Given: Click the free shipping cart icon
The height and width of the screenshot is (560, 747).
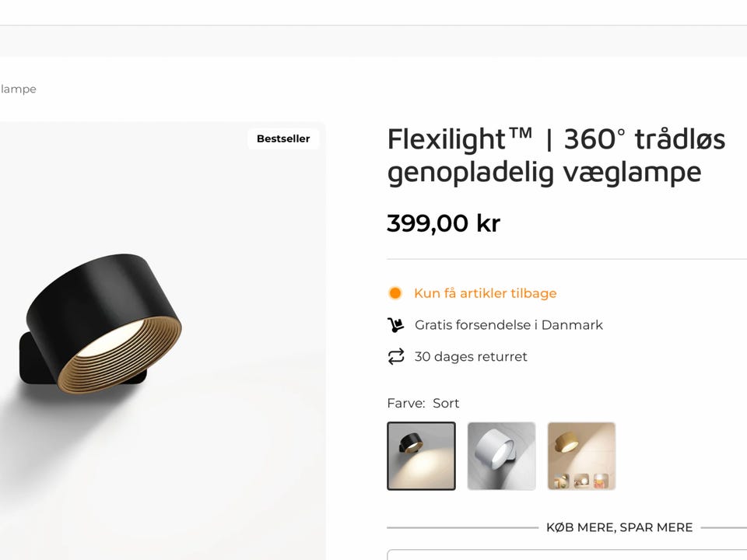Looking at the screenshot, I should (395, 325).
